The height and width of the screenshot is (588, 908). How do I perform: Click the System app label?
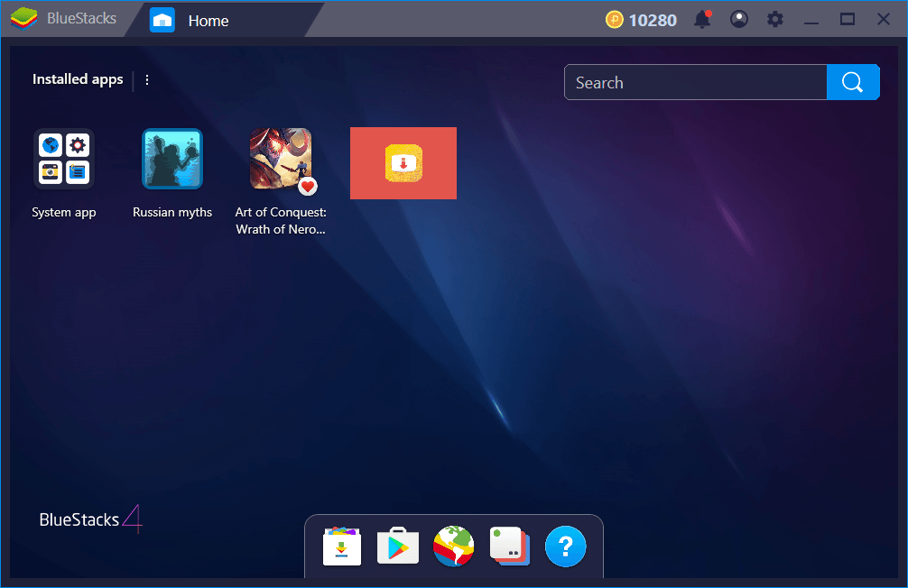tap(64, 213)
